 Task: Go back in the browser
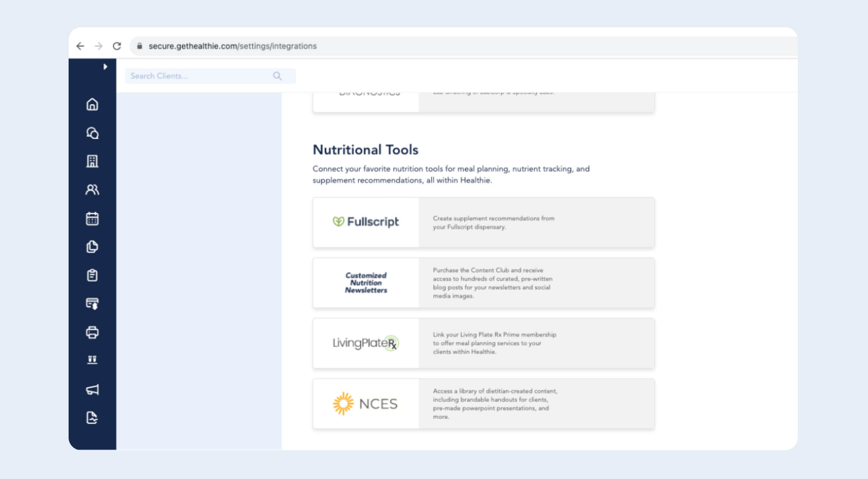point(80,46)
